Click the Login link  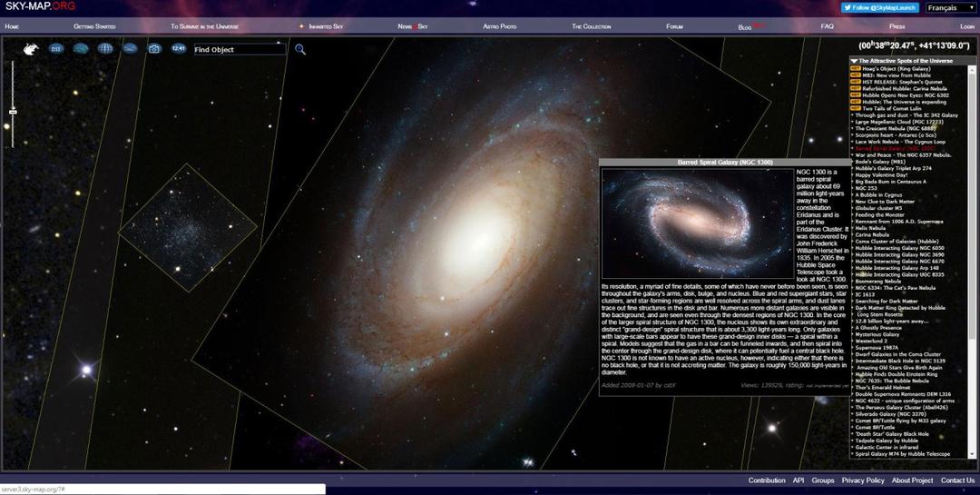click(x=967, y=27)
